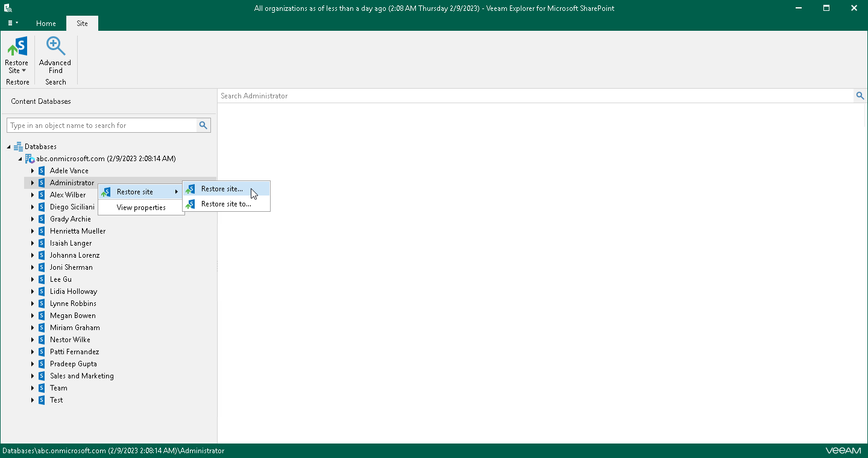Open the Restore Site dropdown arrow

(x=24, y=70)
